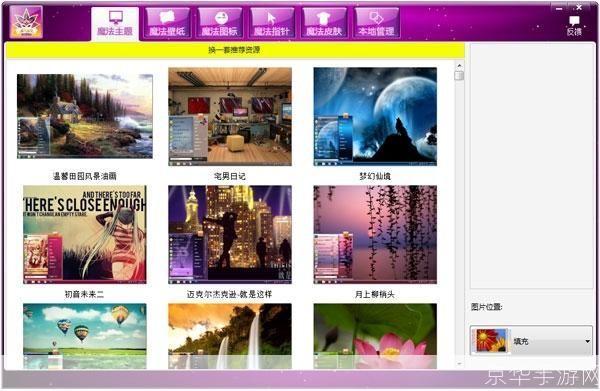Click the application logo in top-left corner
This screenshot has width=600, height=391.
pos(26,22)
